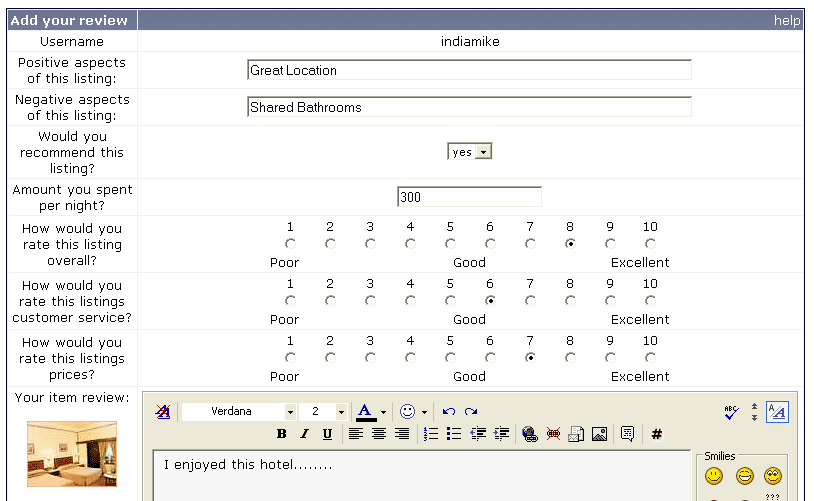The image size is (814, 501).
Task: Open the text color picker arrow
Action: tap(383, 412)
